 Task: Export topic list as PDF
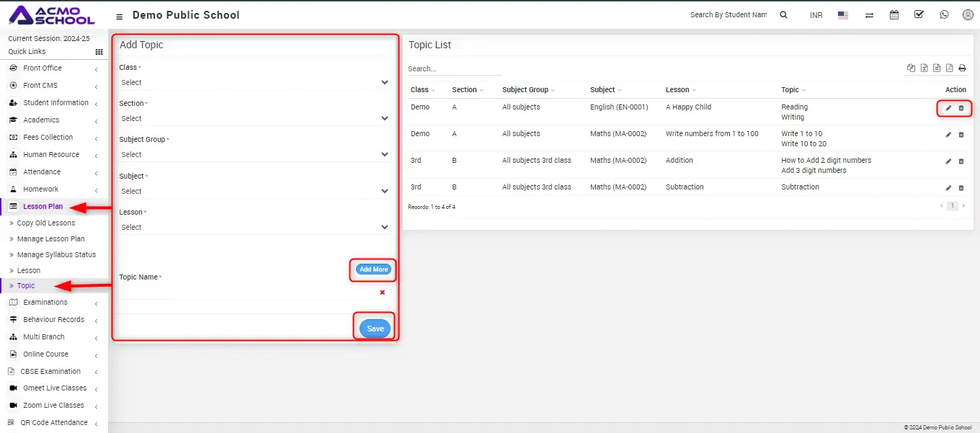pyautogui.click(x=949, y=68)
